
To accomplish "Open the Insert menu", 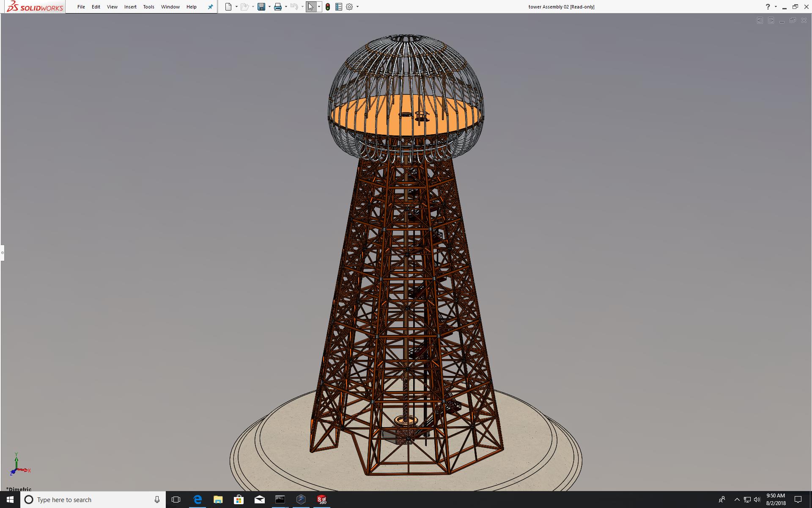I will tap(130, 7).
